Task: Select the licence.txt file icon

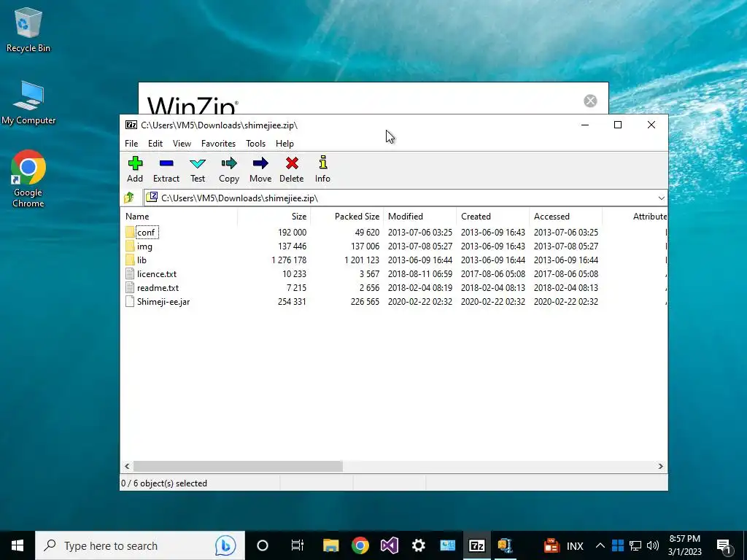Action: coord(130,274)
